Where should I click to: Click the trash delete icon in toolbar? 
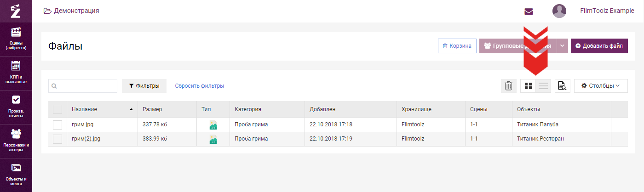508,86
